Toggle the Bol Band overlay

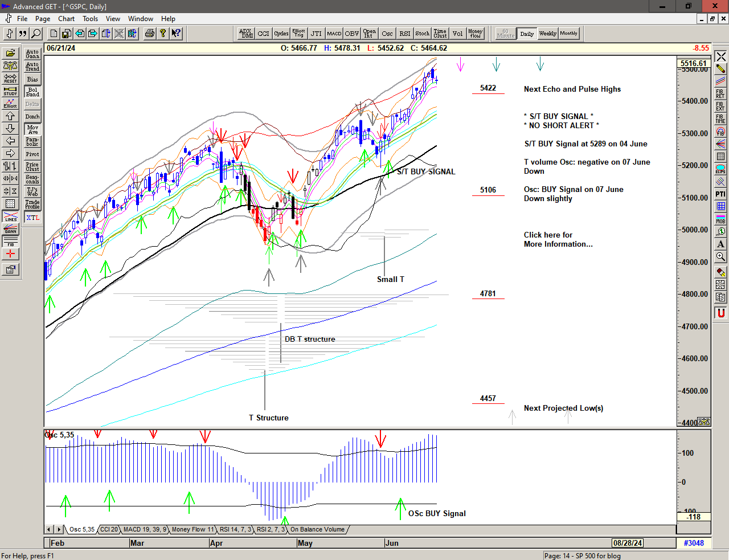pos(32,92)
